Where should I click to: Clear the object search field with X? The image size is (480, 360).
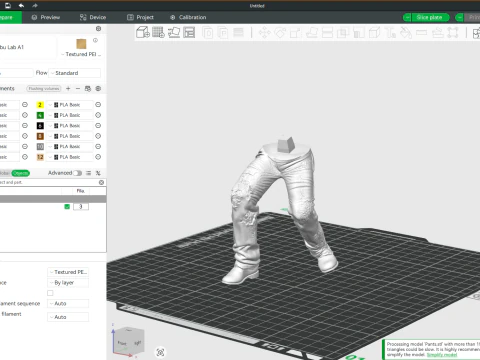tap(101, 182)
